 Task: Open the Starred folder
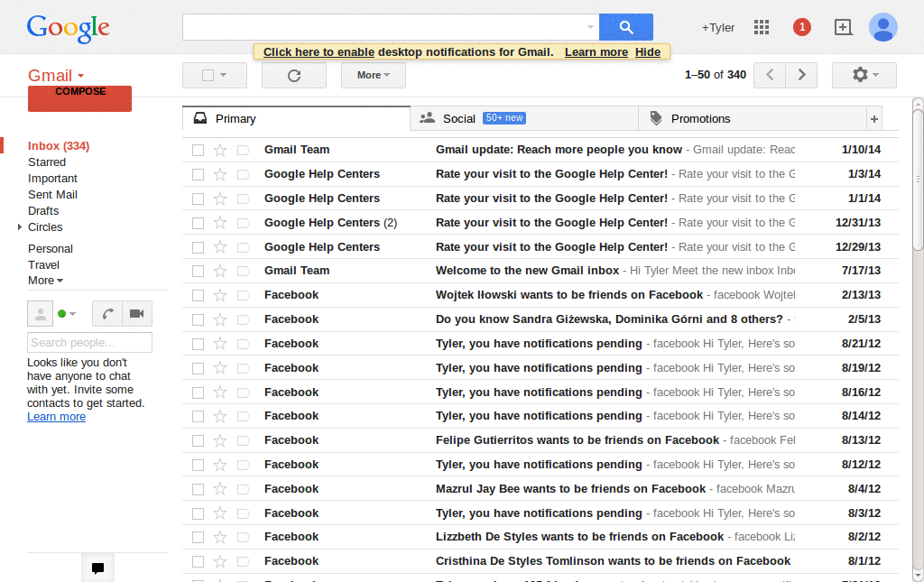click(47, 162)
